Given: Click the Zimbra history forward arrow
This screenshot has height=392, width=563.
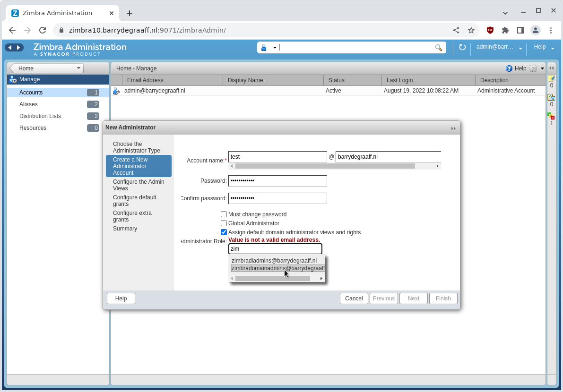Looking at the screenshot, I should pyautogui.click(x=18, y=47).
